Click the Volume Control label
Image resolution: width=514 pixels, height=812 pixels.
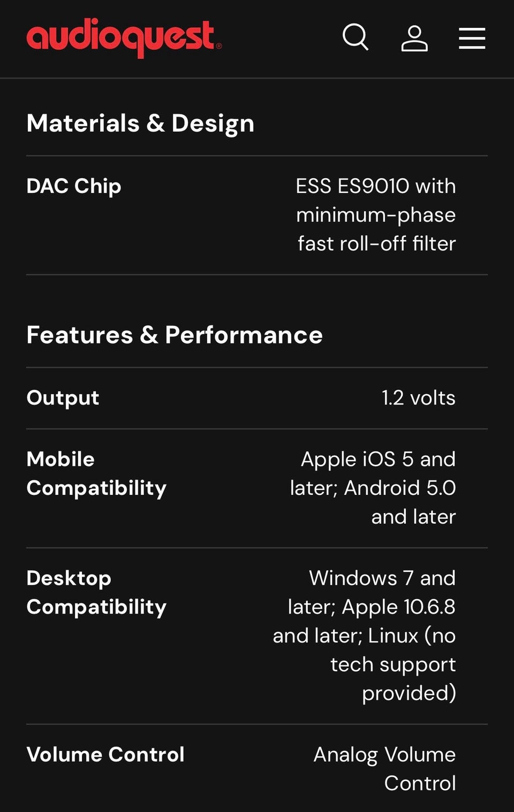pyautogui.click(x=105, y=755)
